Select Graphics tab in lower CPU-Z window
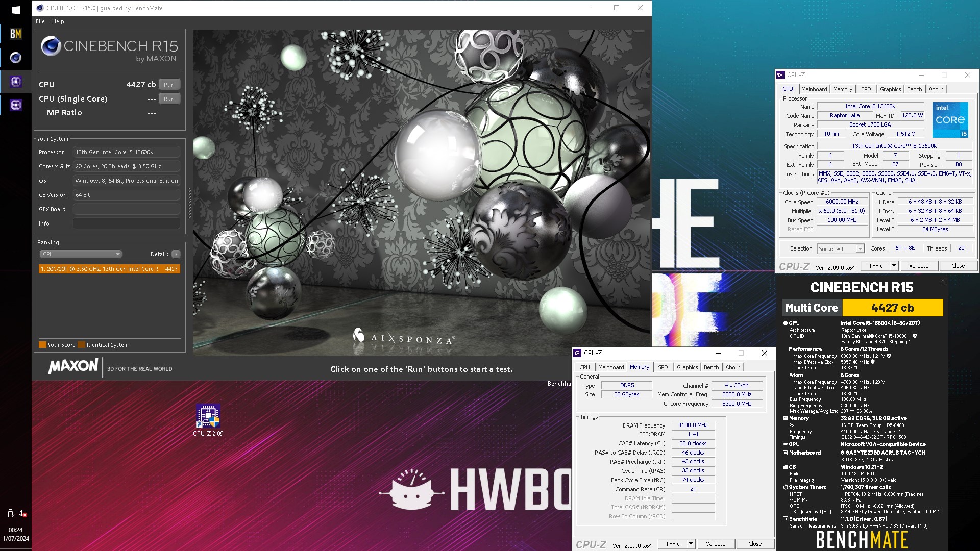This screenshot has height=551, width=980. [x=688, y=367]
